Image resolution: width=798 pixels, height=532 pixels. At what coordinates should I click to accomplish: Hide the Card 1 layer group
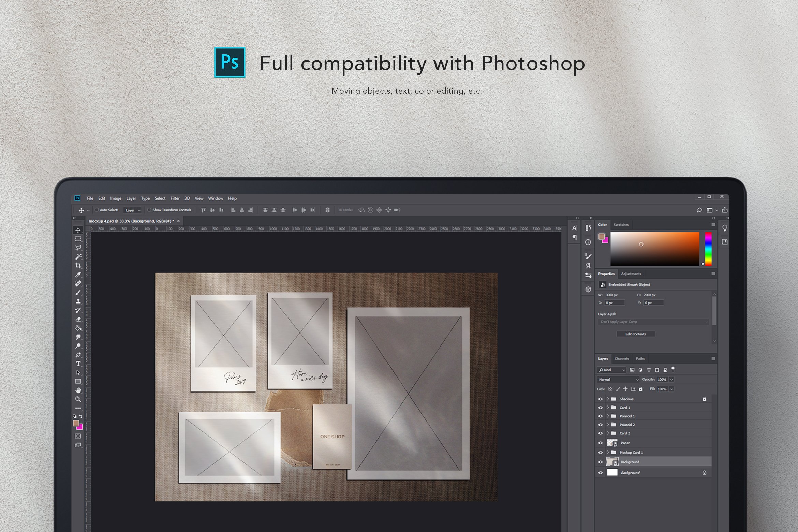[x=601, y=408]
